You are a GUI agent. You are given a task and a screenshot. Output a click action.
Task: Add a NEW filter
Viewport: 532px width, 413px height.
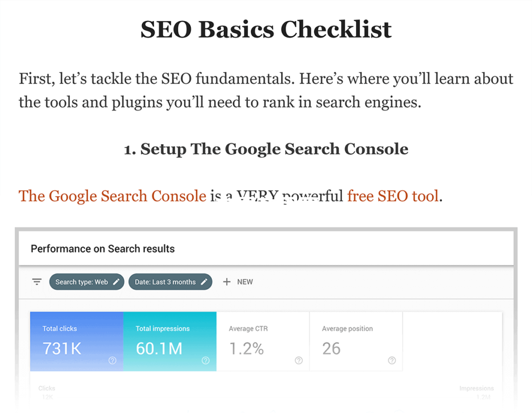pos(238,282)
